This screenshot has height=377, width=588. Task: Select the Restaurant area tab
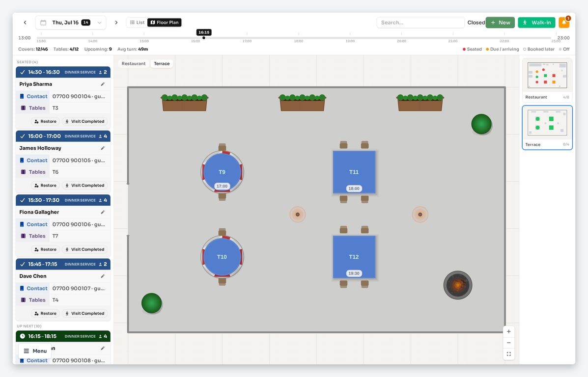[134, 64]
